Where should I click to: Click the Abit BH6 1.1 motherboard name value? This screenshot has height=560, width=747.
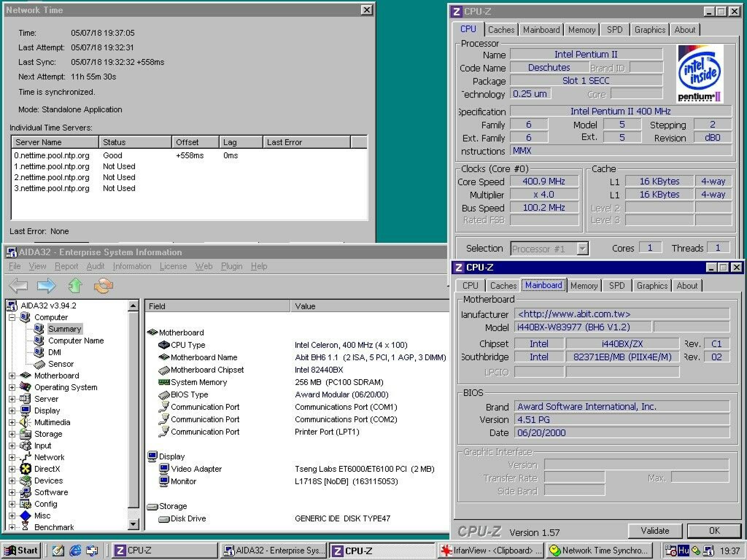point(370,357)
